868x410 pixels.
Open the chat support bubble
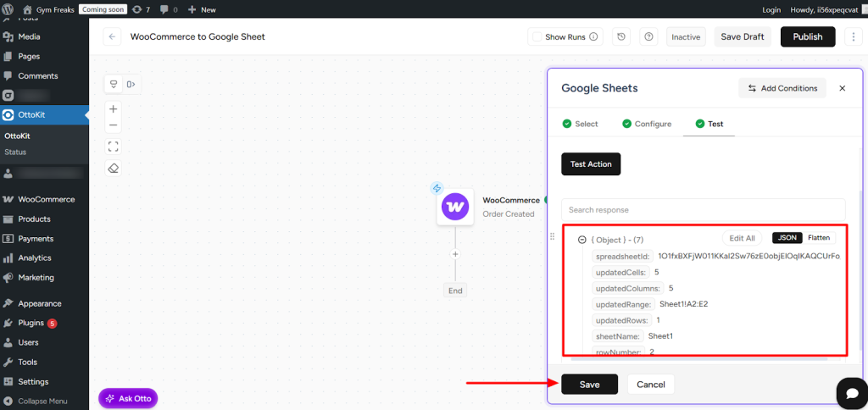point(850,392)
